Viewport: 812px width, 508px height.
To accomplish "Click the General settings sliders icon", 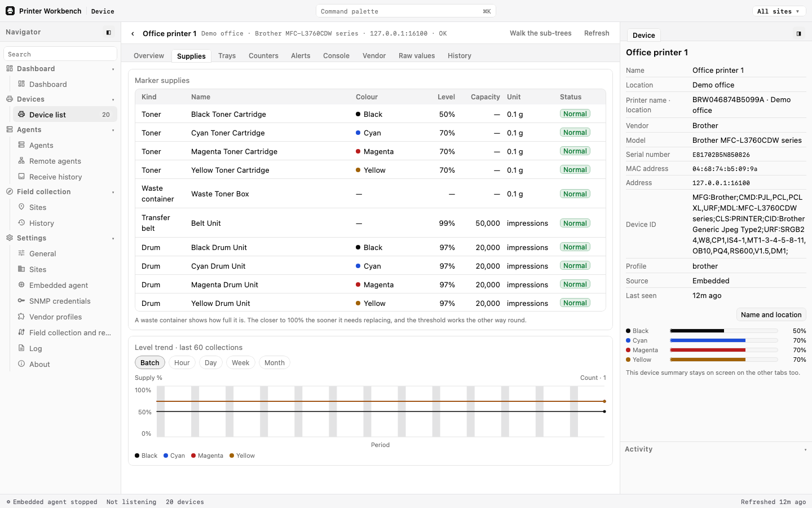I will [21, 253].
